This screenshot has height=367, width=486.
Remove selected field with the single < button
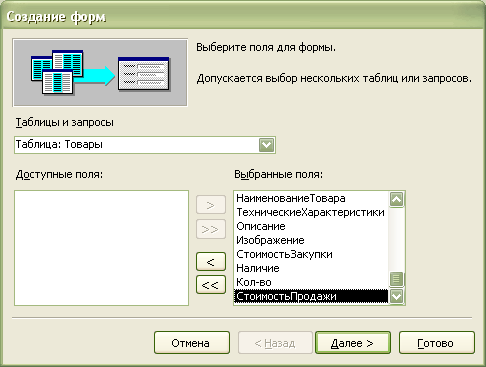[211, 262]
